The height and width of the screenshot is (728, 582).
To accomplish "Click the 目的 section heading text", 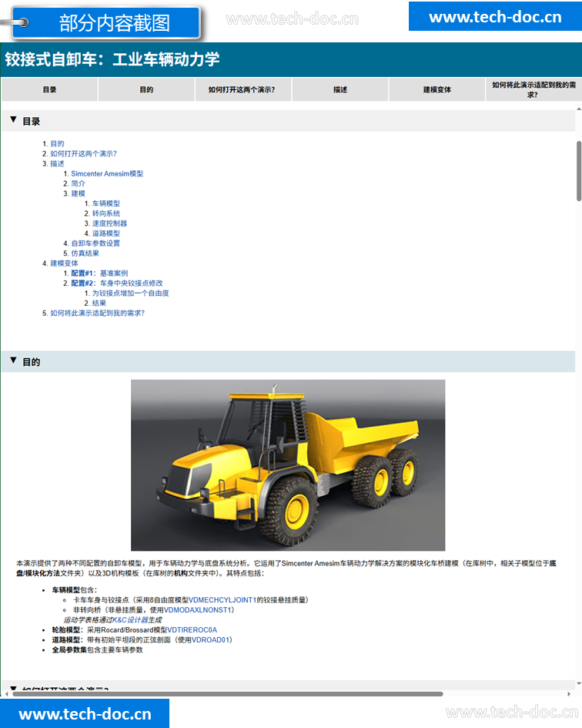I will 31,361.
